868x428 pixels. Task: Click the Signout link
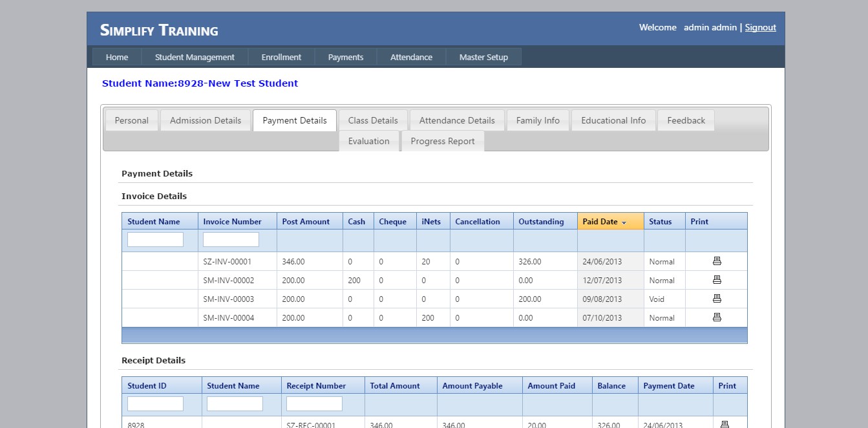click(x=760, y=27)
